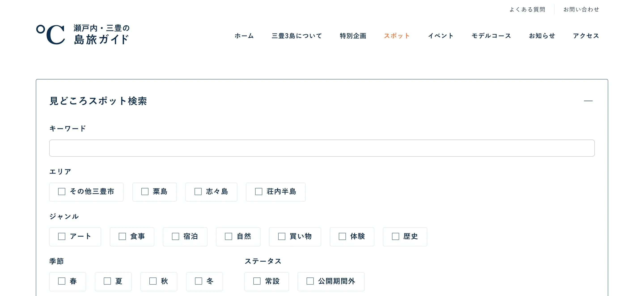Screen dimensions: 644x296
Task: Open the よくある質問 link
Action: point(527,9)
